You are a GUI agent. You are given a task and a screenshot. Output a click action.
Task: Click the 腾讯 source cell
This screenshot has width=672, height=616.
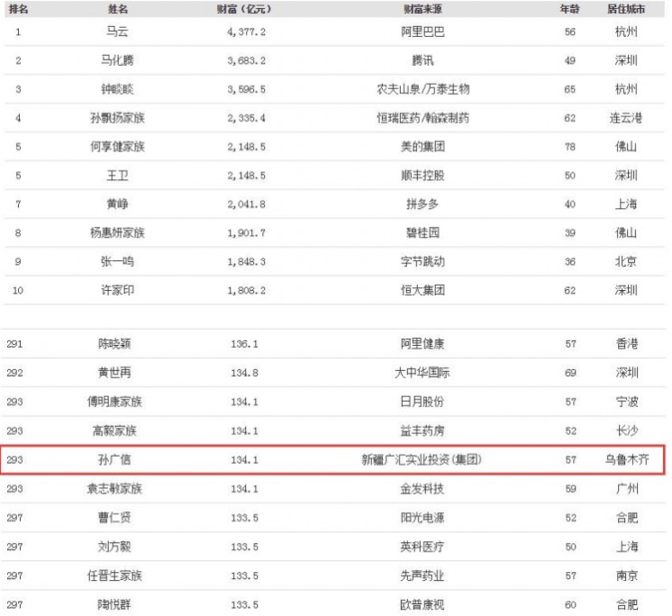(422, 60)
